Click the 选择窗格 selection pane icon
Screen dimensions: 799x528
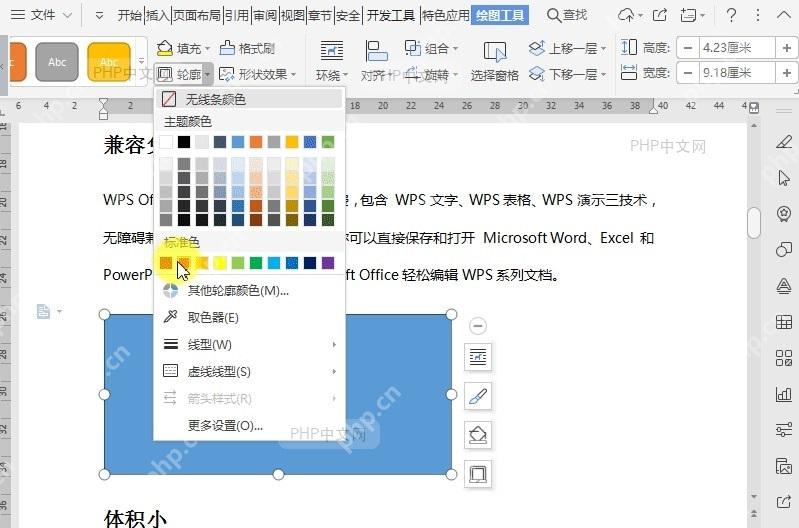tap(494, 52)
